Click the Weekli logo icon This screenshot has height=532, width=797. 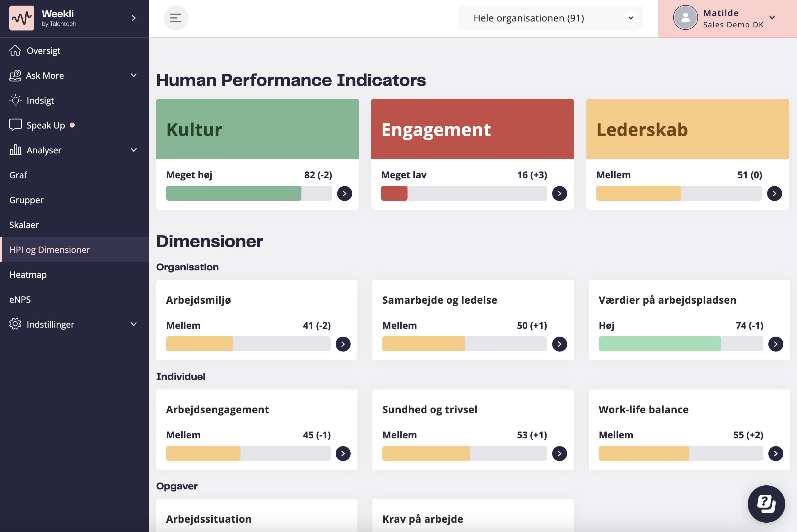point(22,18)
